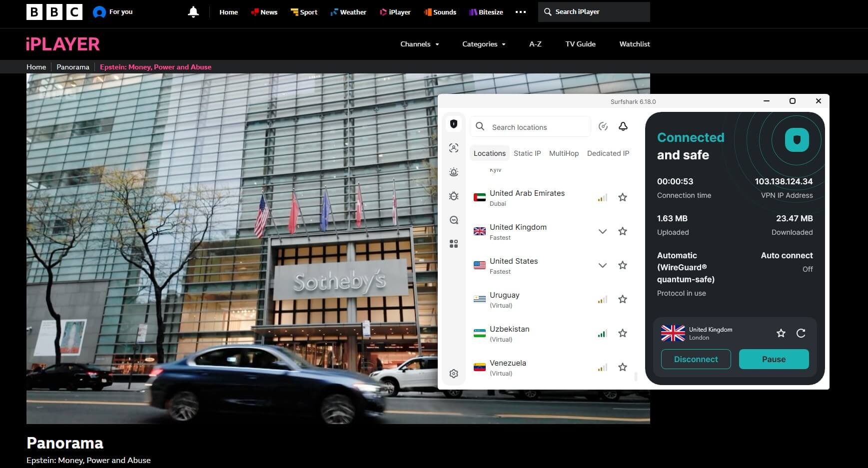Click the Auto connect Off setting
Screen dimensions: 868x468
[x=787, y=262]
